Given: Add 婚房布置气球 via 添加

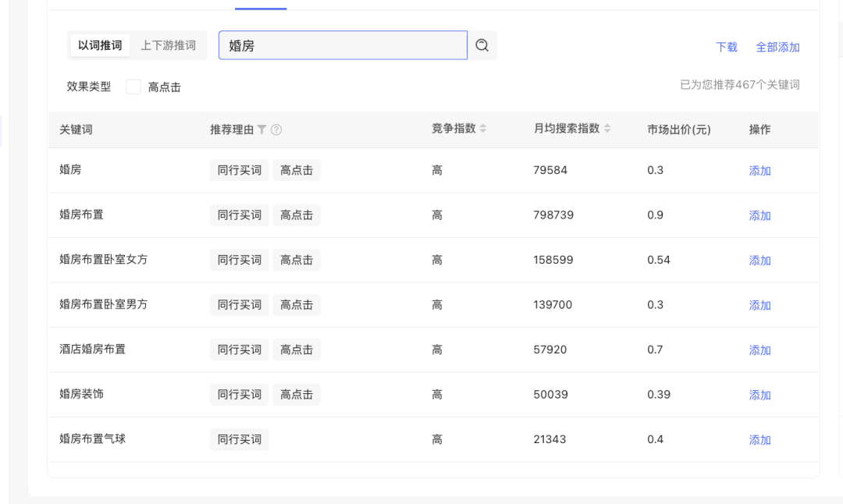Looking at the screenshot, I should 759,440.
